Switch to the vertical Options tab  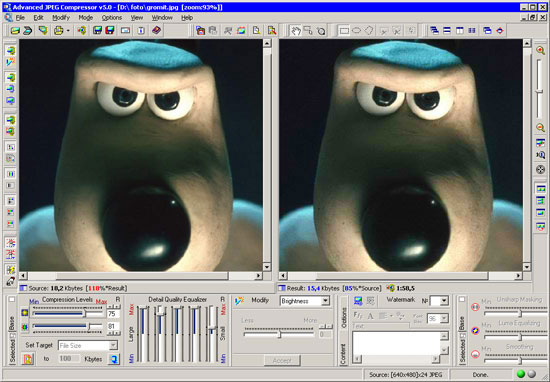(x=344, y=317)
